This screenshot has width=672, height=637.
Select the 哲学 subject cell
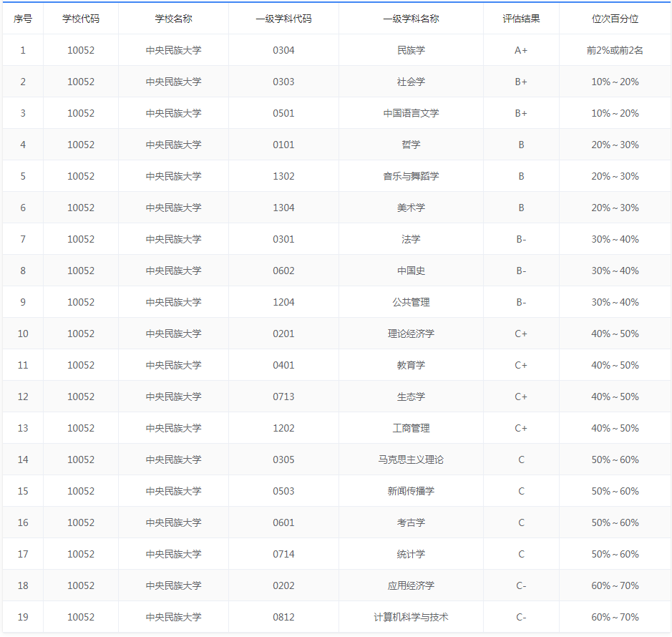411,145
